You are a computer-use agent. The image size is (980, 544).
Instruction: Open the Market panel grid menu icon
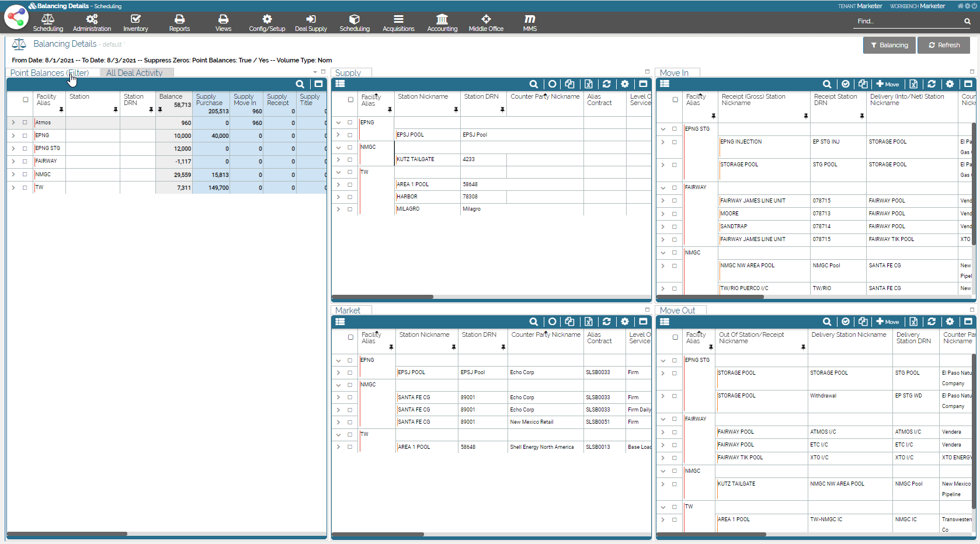pyautogui.click(x=340, y=322)
